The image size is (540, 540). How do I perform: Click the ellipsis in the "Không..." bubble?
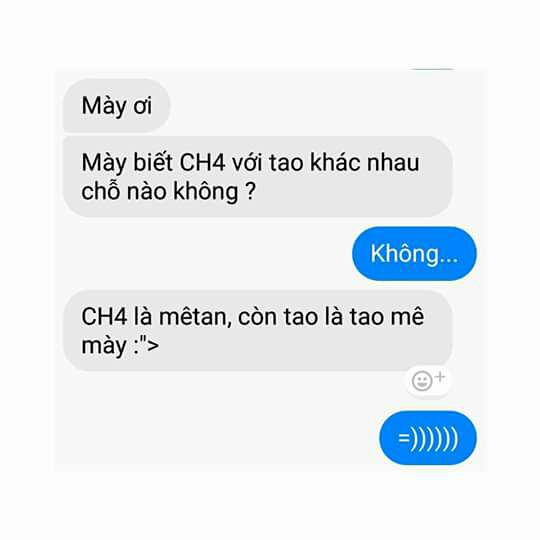point(449,262)
